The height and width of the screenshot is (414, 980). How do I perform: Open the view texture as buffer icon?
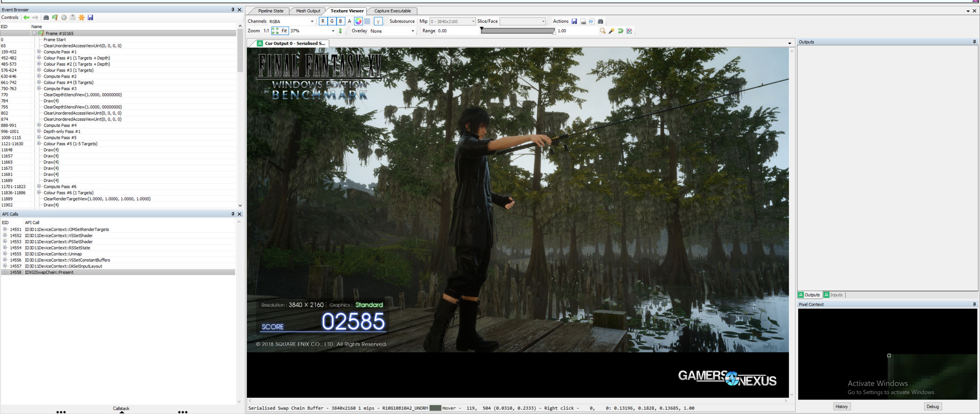(x=592, y=21)
